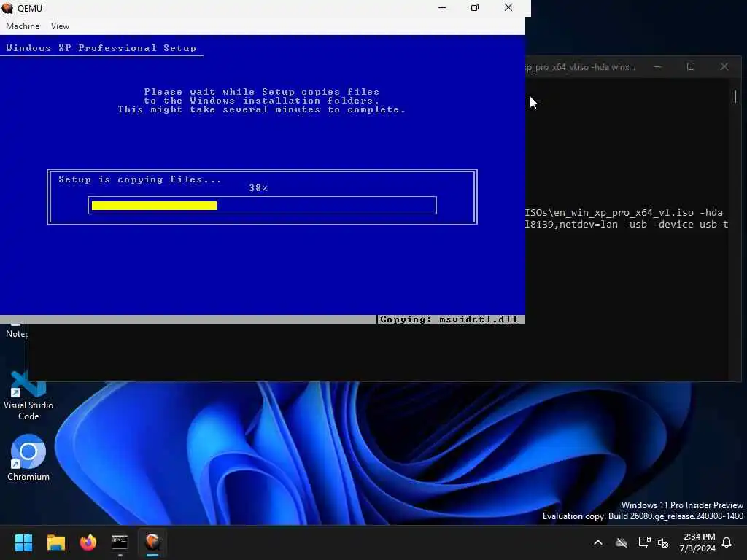Minimize the QEMU window
Viewport: 747px width, 560px height.
(x=442, y=7)
